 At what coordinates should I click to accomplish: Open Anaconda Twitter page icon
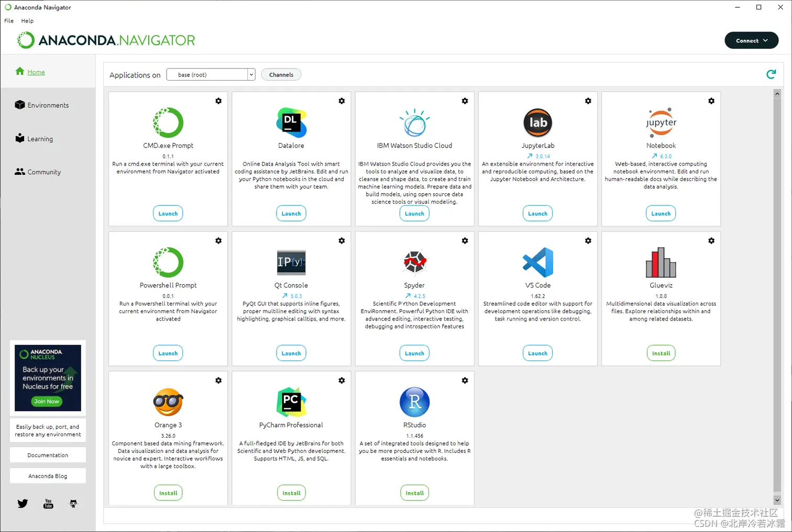coord(23,504)
